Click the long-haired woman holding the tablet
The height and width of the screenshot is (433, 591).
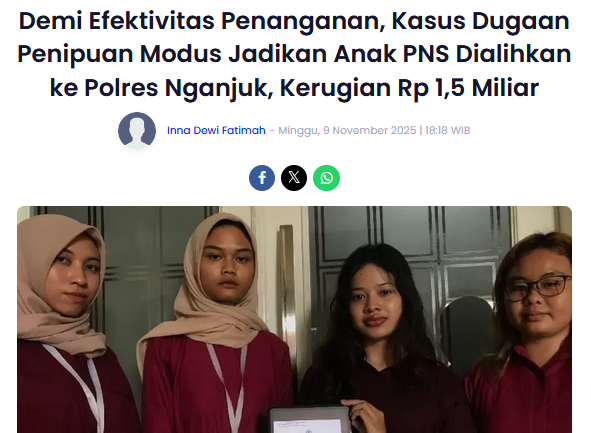[x=381, y=339]
